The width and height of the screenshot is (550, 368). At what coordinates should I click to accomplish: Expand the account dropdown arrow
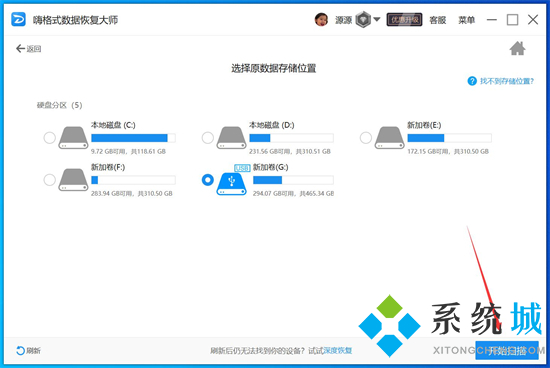tap(377, 19)
